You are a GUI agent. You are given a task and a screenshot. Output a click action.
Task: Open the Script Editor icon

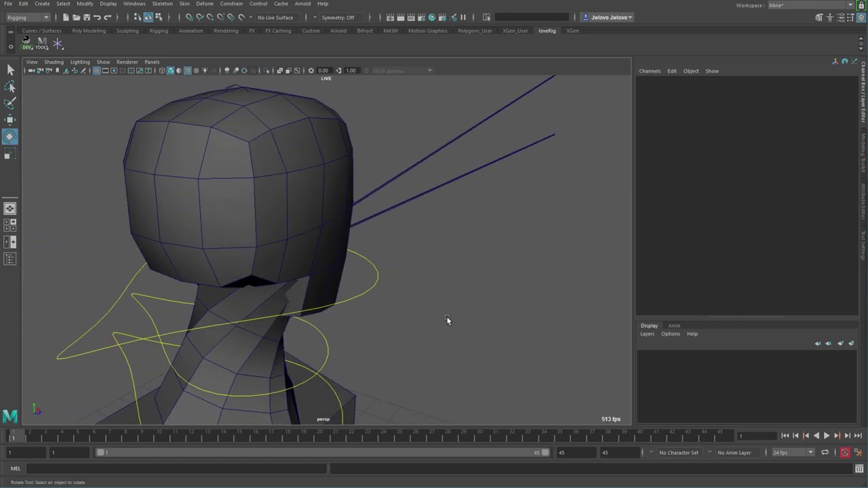tap(859, 468)
